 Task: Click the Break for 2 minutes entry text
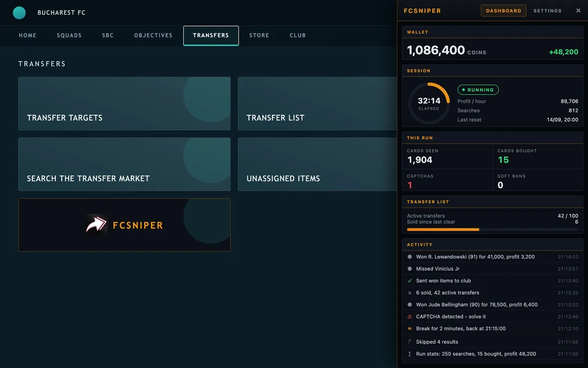click(x=461, y=329)
